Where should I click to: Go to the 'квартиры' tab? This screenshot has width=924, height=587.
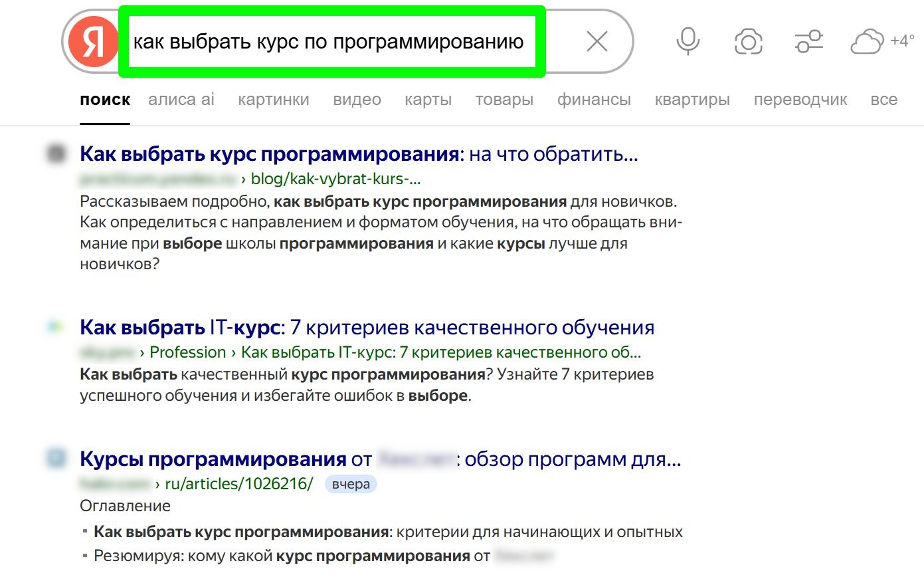click(x=692, y=100)
